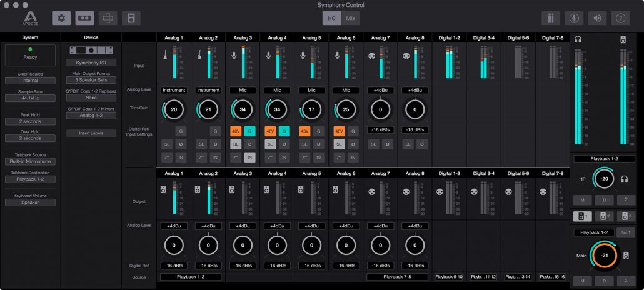Viewport: 644px width, 290px height.
Task: Click the meters icon in top toolbar
Action: (551, 18)
